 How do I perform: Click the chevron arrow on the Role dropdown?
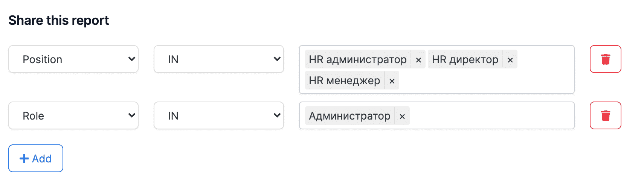click(131, 115)
